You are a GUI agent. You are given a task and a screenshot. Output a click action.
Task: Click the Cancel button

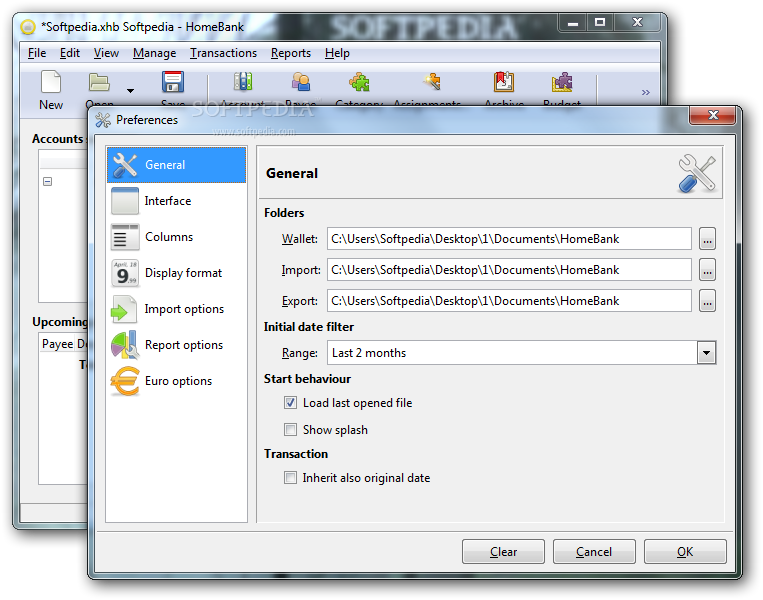[594, 551]
